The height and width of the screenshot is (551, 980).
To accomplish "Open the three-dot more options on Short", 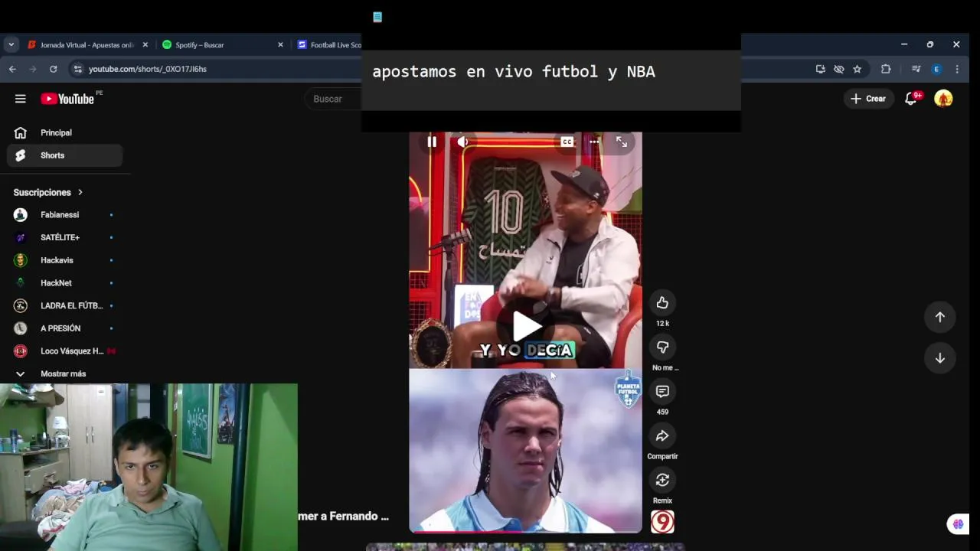I will pos(594,142).
